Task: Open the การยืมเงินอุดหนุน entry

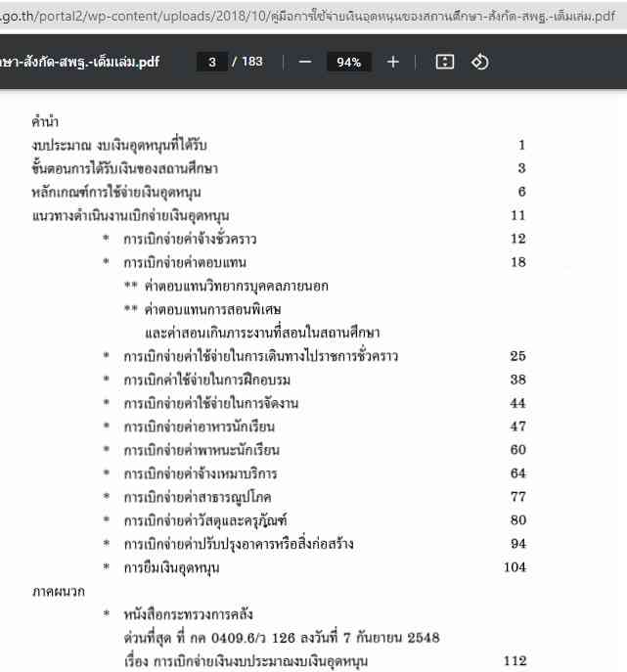Action: [x=171, y=567]
